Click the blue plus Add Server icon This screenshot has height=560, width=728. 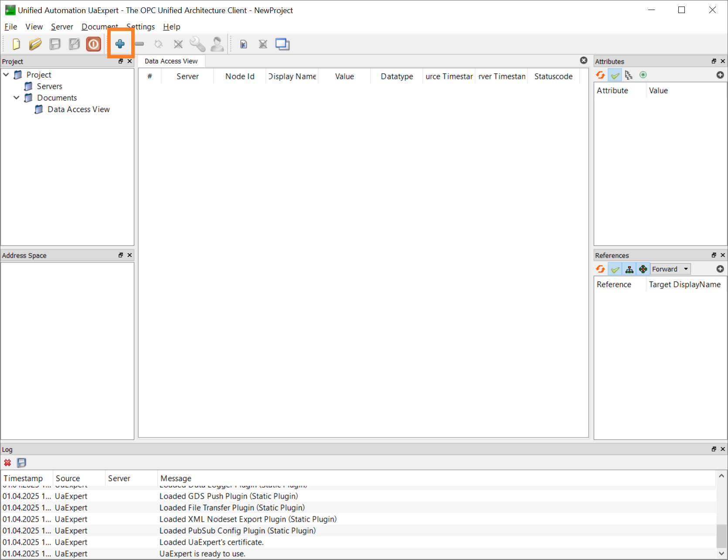click(x=120, y=44)
